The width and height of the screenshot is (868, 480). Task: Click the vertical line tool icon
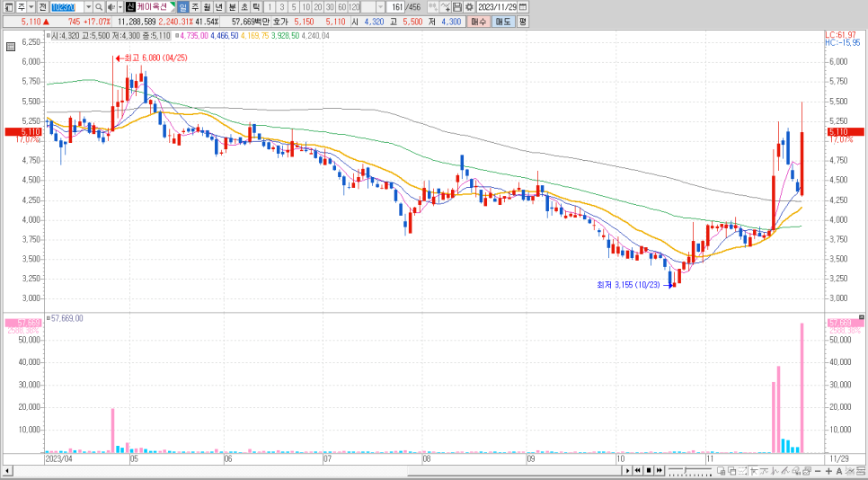click(775, 471)
